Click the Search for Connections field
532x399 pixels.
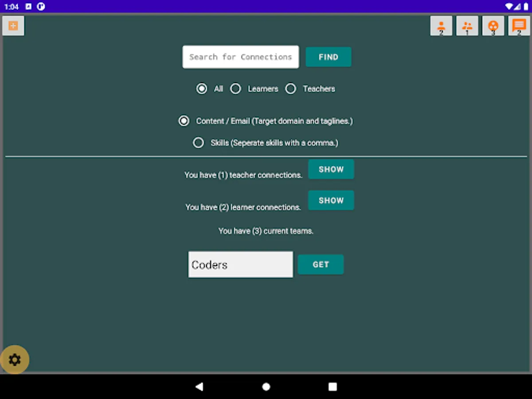pyautogui.click(x=240, y=57)
